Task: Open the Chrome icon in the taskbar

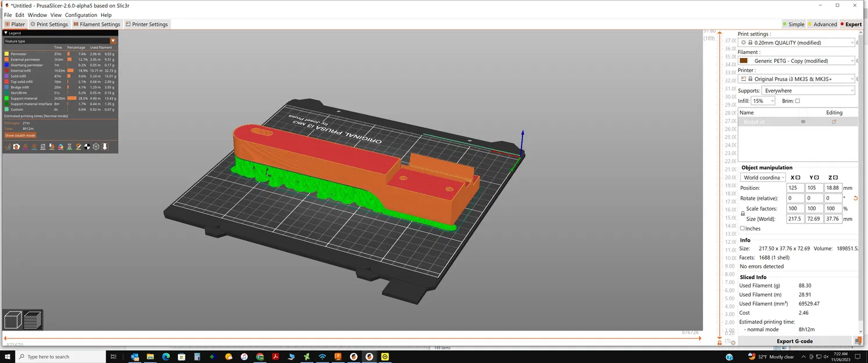Action: pyautogui.click(x=260, y=357)
